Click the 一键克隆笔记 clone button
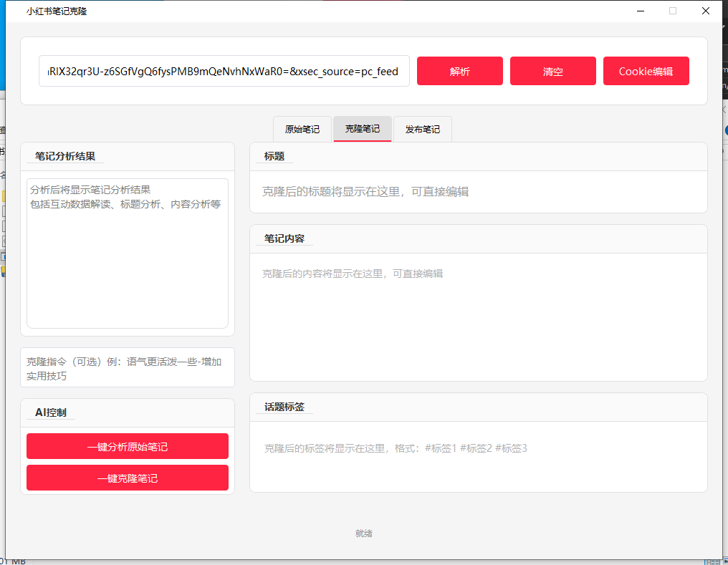Viewport: 728px width, 565px height. click(127, 478)
